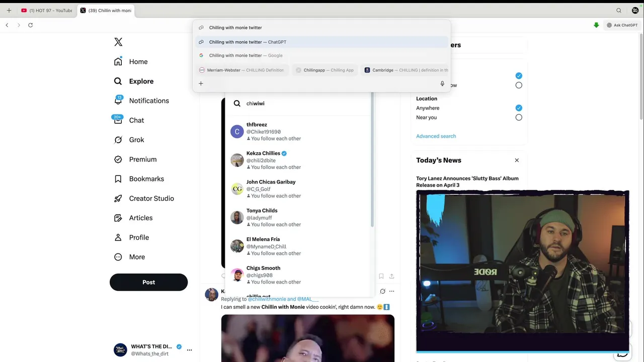Open the Chillingapp suggestion chip
The height and width of the screenshot is (362, 644).
[325, 70]
